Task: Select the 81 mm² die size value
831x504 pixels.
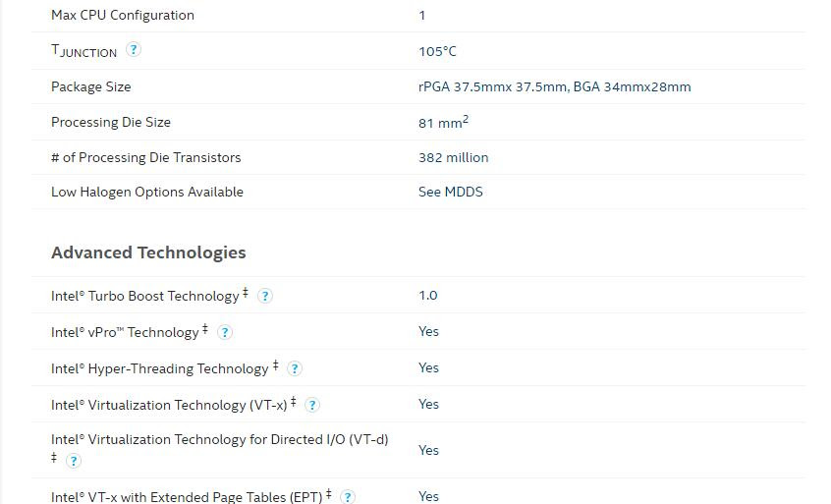Action: pyautogui.click(x=443, y=123)
